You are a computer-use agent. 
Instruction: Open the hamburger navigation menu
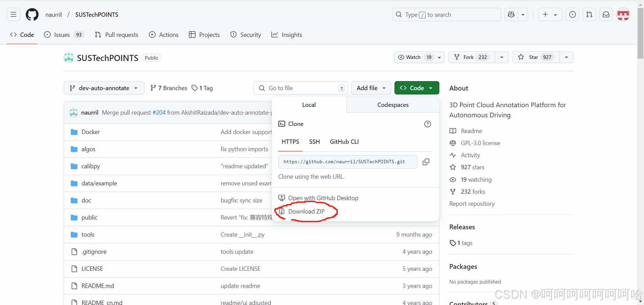coord(13,14)
